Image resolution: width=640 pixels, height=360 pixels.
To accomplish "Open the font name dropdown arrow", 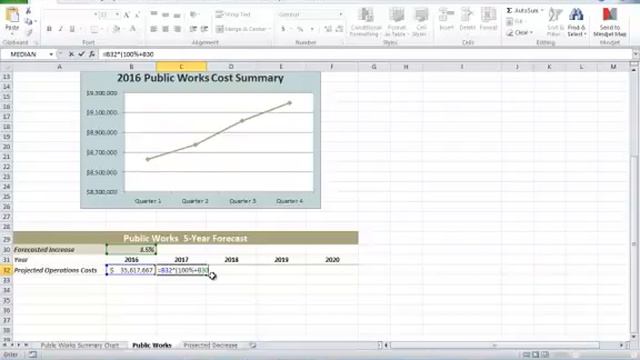I will point(96,15).
